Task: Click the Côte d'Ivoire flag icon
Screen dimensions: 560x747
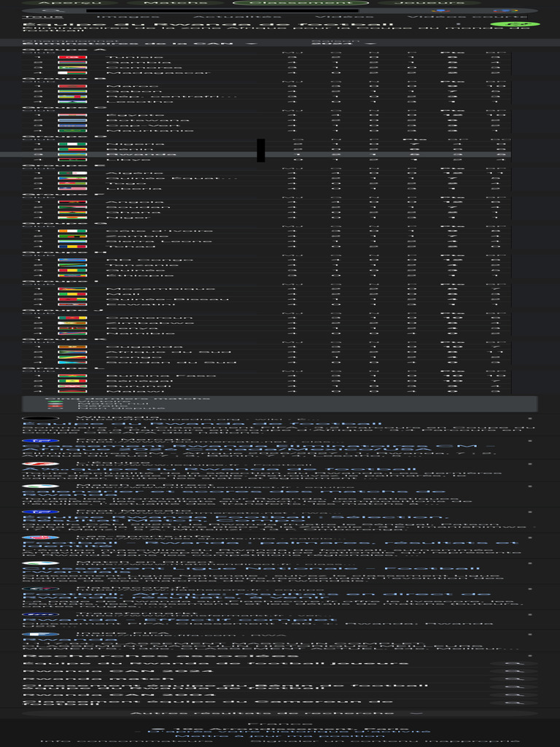Action: coord(72,231)
